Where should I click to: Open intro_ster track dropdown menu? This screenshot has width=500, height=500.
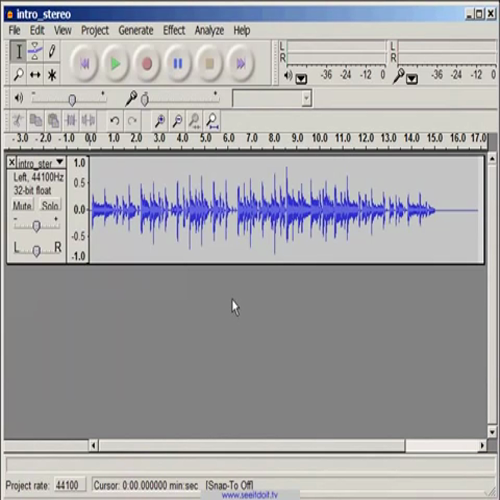point(60,162)
